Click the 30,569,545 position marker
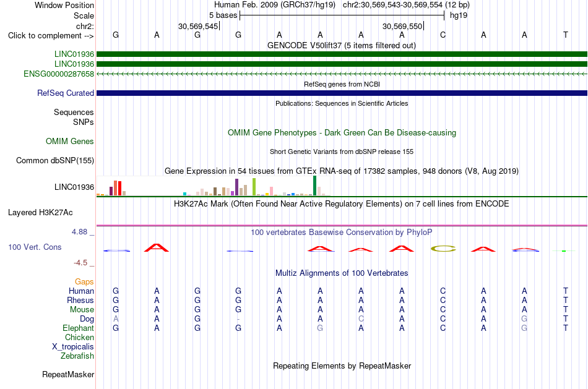Viewport: 588px width, 389px height. [198, 26]
